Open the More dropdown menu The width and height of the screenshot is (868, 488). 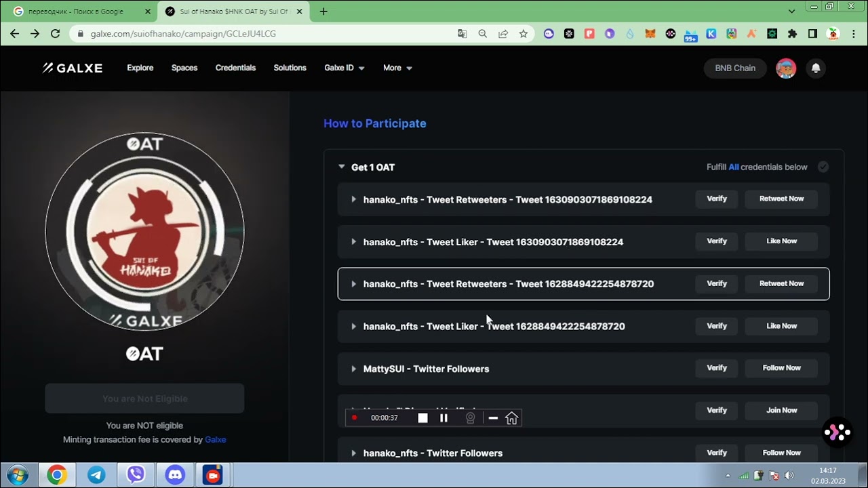coord(397,68)
